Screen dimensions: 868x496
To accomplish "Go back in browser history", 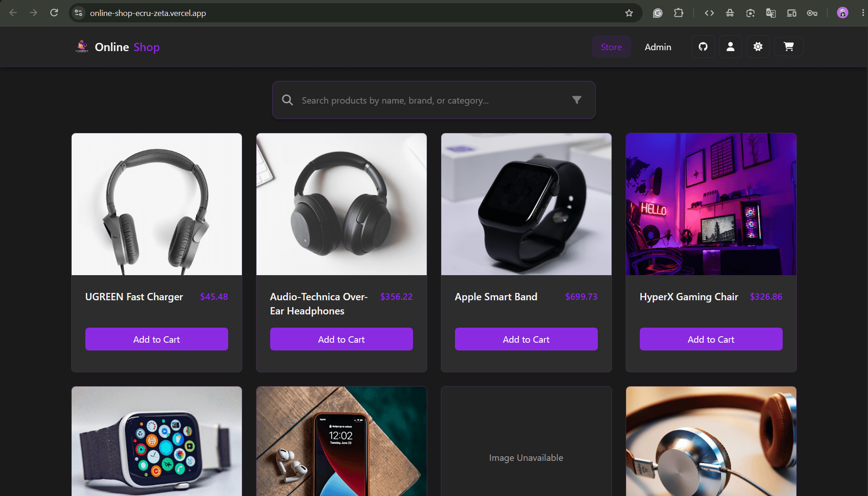I will (13, 13).
